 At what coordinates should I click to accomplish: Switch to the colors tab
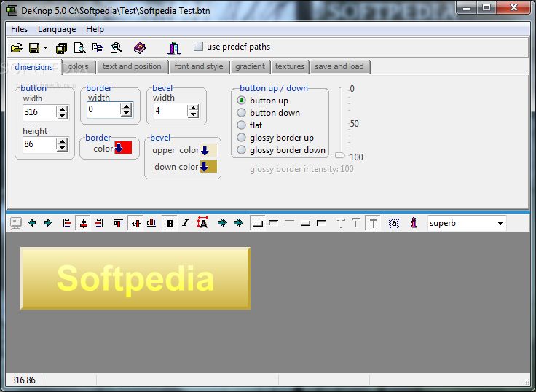pyautogui.click(x=78, y=66)
